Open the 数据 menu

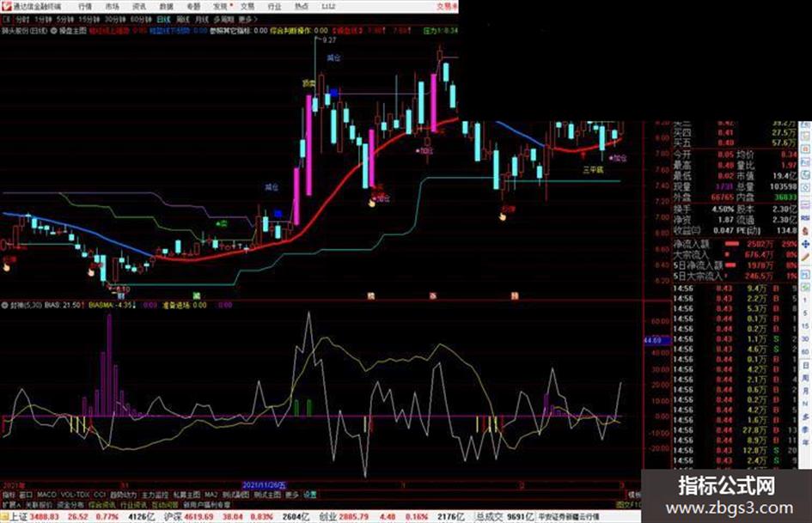coord(166,7)
